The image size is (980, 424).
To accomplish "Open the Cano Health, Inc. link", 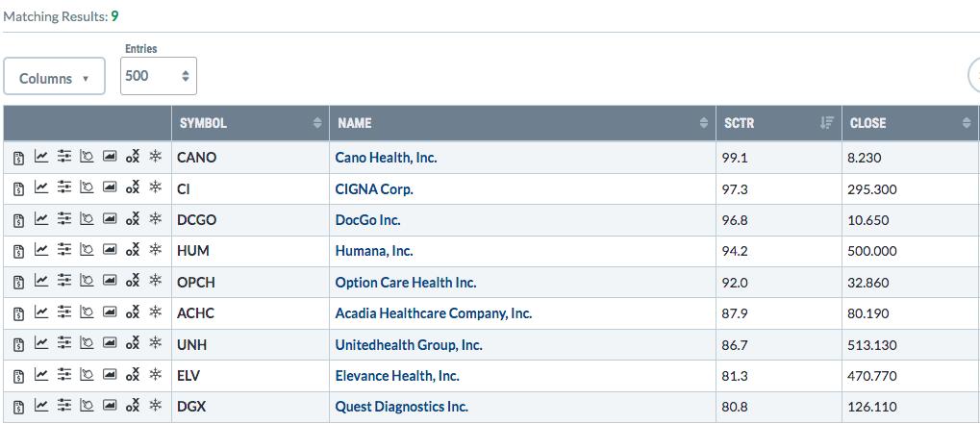I will (386, 158).
